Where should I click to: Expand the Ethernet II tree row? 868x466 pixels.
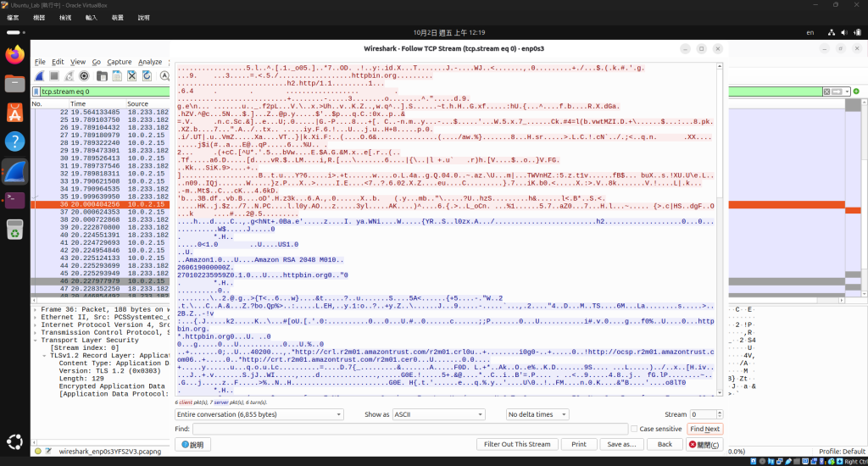coord(36,317)
